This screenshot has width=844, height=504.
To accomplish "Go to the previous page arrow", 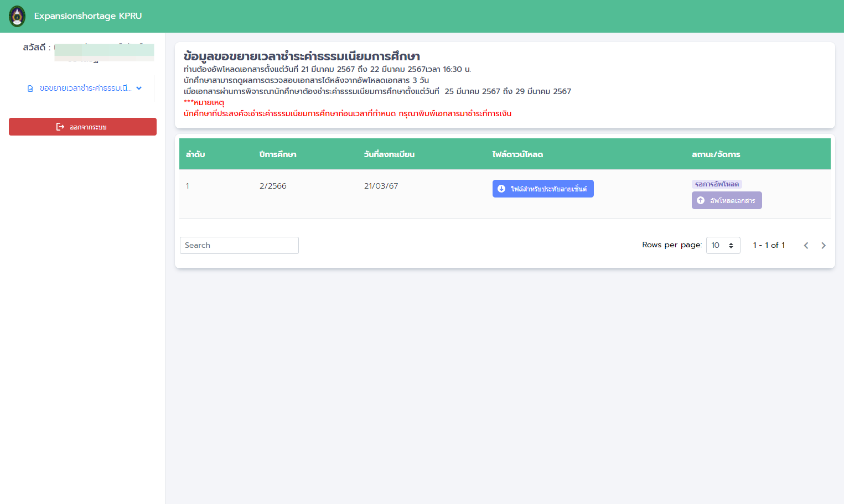I will tap(806, 245).
